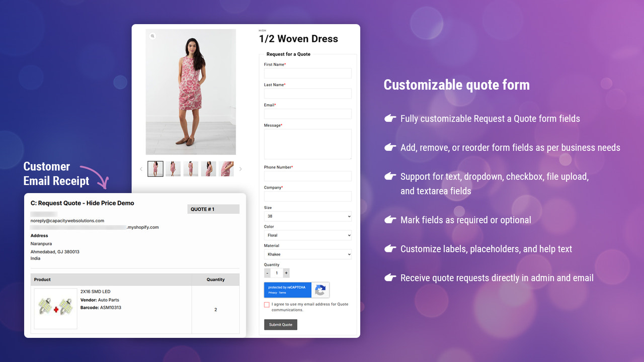Select the fifth dress thumbnail
The image size is (644, 362).
(226, 169)
